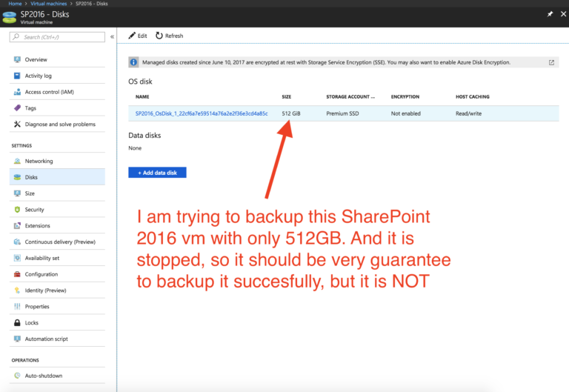Click the Size monitor icon

coord(17,193)
